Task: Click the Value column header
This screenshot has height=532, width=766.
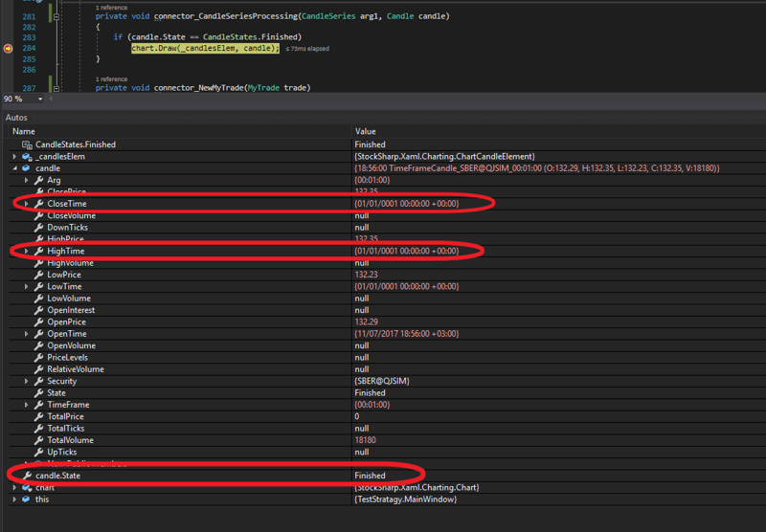Action: click(366, 131)
